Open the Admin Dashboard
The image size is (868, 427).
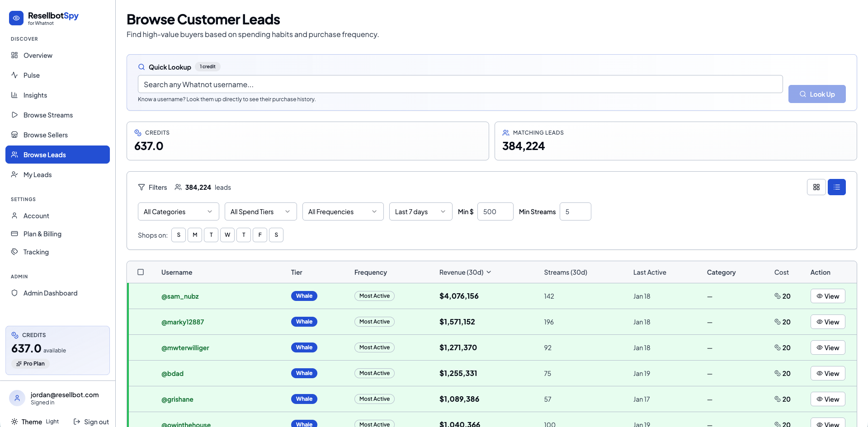click(x=50, y=293)
